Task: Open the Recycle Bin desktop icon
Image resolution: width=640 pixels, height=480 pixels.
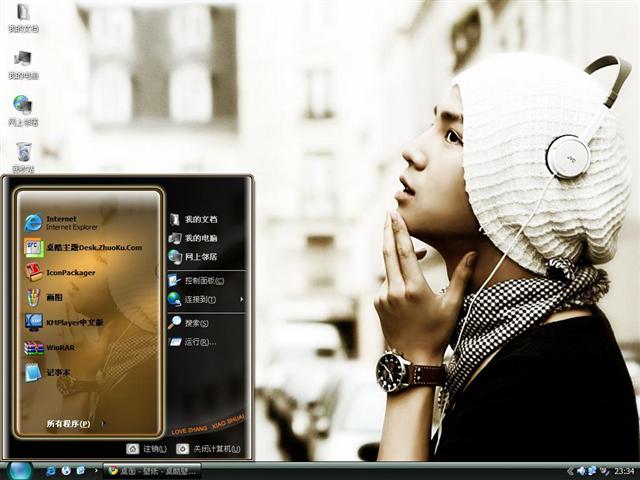Action: tap(23, 157)
